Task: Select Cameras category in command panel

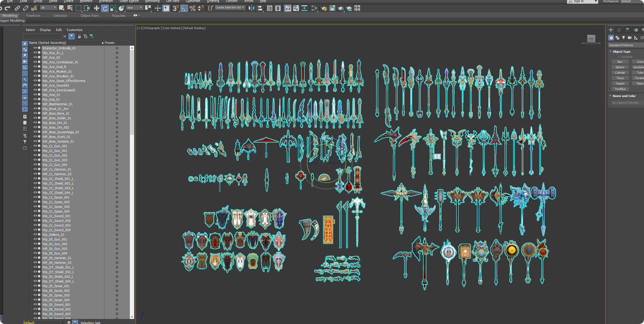Action: 629,38
